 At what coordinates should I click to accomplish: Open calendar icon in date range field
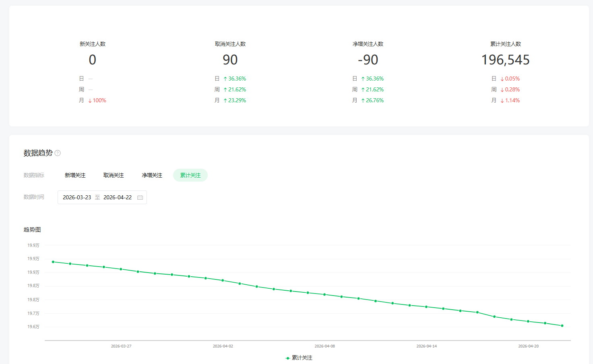click(140, 197)
